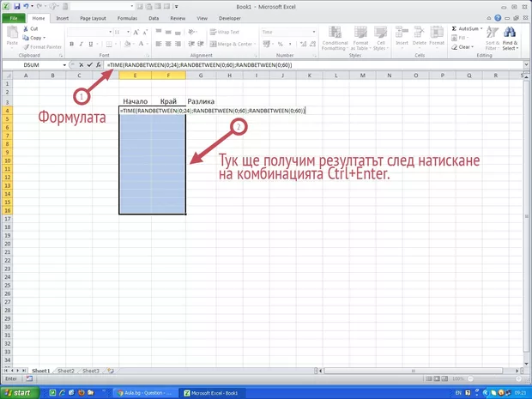Open the Font dialog launcher
This screenshot has height=399, width=532.
[148, 55]
